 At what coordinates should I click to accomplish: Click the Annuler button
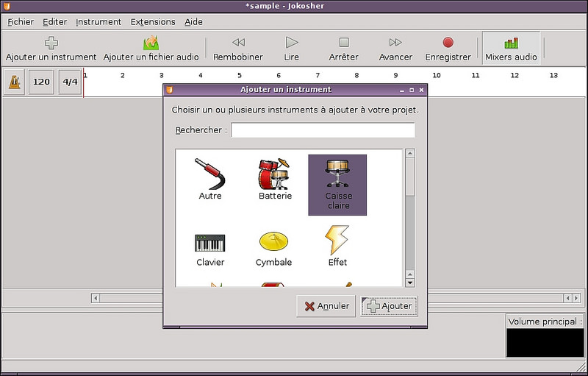point(326,306)
